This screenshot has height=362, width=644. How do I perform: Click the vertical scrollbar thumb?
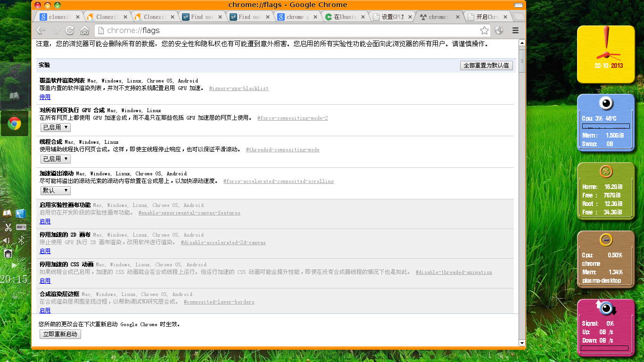(522, 61)
